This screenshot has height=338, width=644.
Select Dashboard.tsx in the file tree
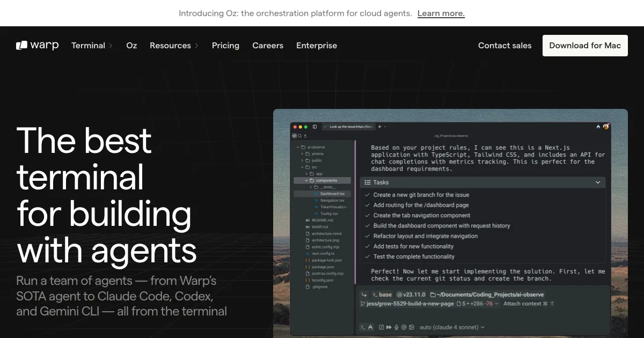click(x=332, y=194)
